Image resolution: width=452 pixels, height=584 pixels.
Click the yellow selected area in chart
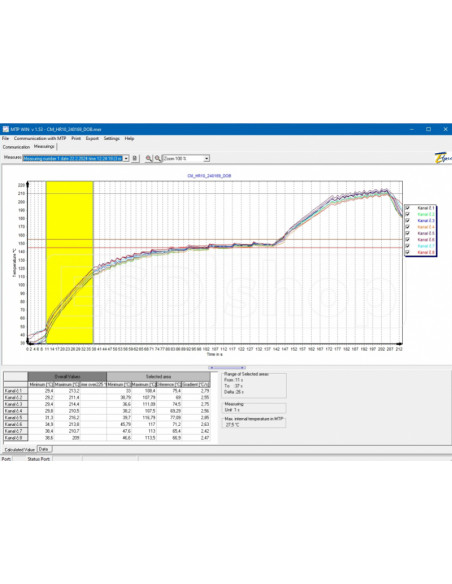[70, 262]
